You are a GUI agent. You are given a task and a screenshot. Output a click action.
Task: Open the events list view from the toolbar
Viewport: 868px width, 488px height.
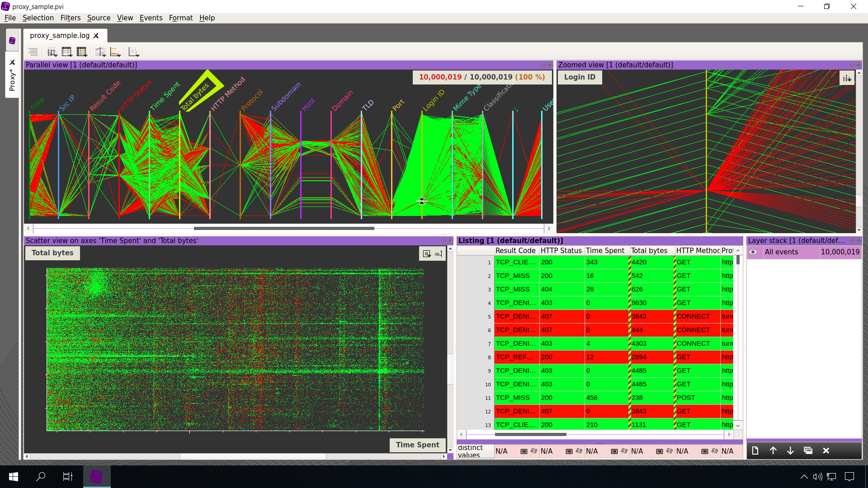point(33,52)
